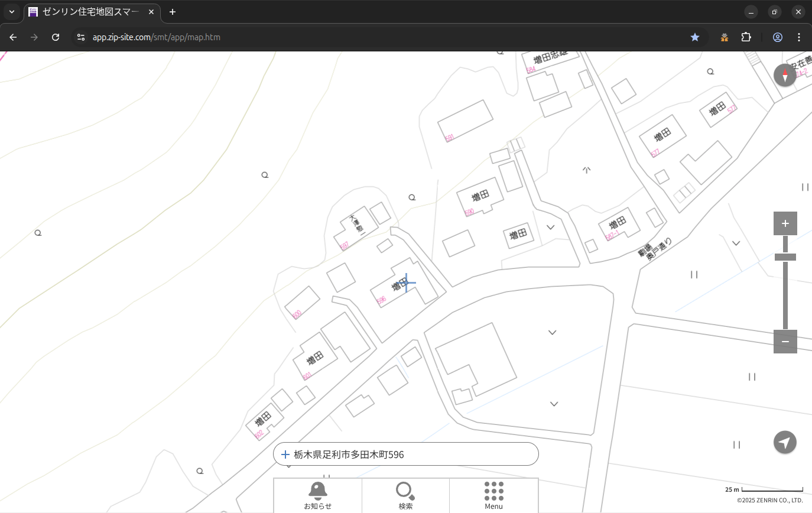The height and width of the screenshot is (513, 812).
Task: Click the zoom level slider handle
Action: [785, 257]
